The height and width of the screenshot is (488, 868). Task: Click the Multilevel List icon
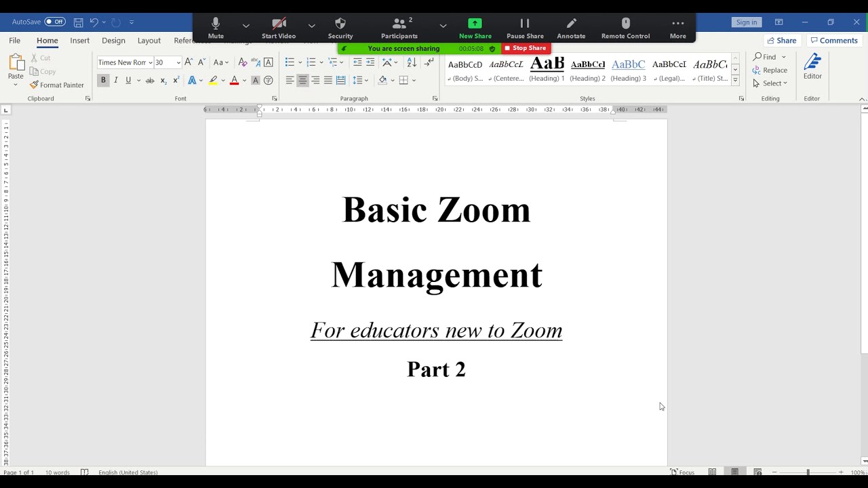[332, 62]
